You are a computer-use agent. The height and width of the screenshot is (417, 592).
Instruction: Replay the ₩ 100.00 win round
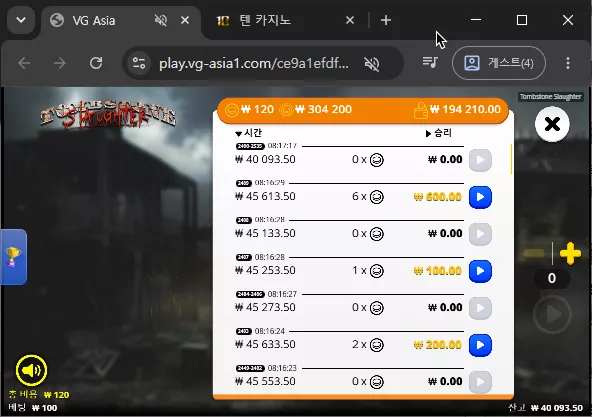[480, 271]
